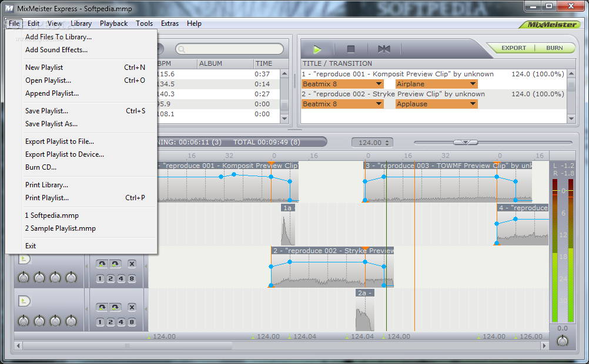This screenshot has height=364, width=589.
Task: Select beat length 4 on the 2a track
Action: tap(121, 322)
